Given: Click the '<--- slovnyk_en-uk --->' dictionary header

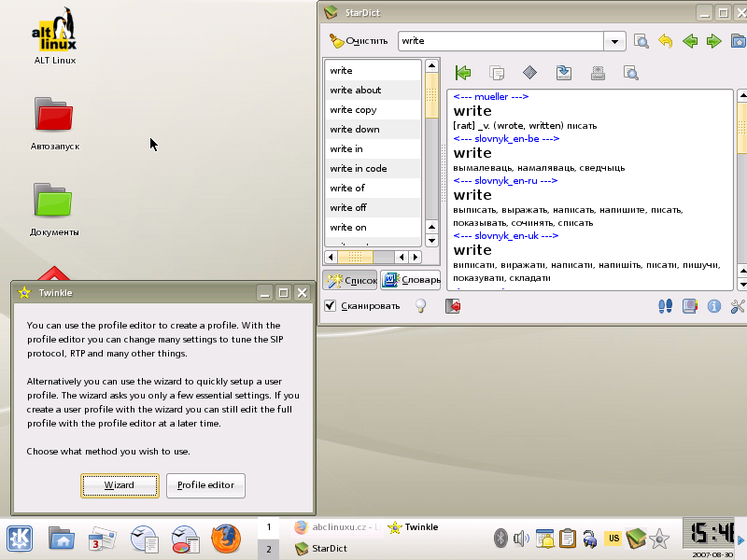Looking at the screenshot, I should 505,236.
